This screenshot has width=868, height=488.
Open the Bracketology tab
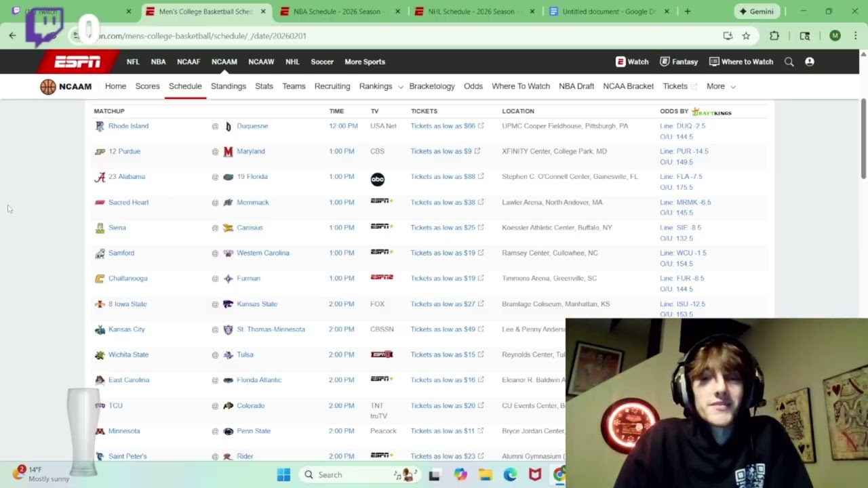pyautogui.click(x=432, y=87)
